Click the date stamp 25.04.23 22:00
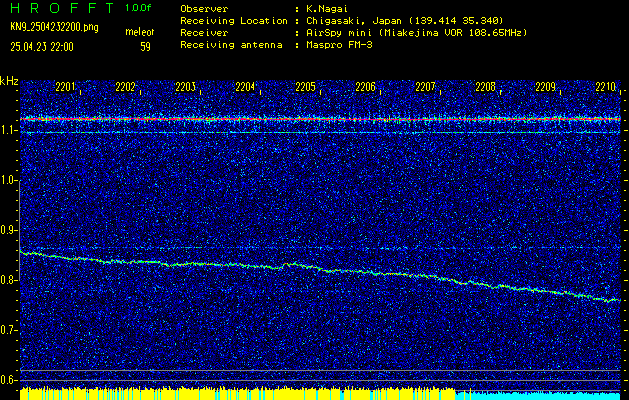629x400 pixels. pyautogui.click(x=42, y=47)
